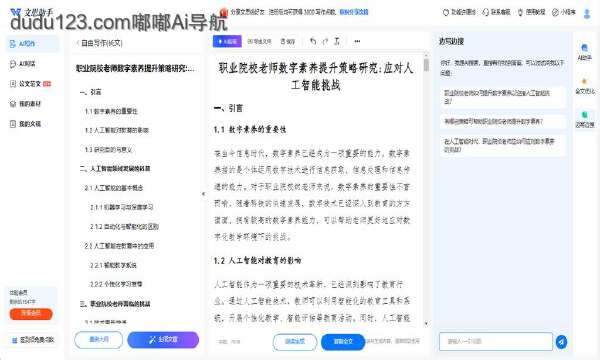Click the heading 1.1 数字素养的重要性 in document

250,130
